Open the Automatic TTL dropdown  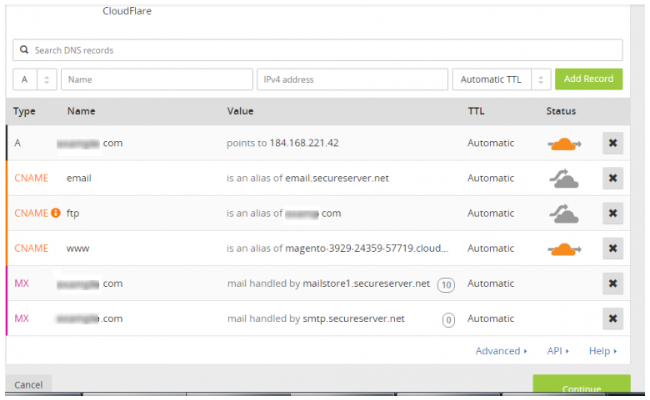click(501, 79)
